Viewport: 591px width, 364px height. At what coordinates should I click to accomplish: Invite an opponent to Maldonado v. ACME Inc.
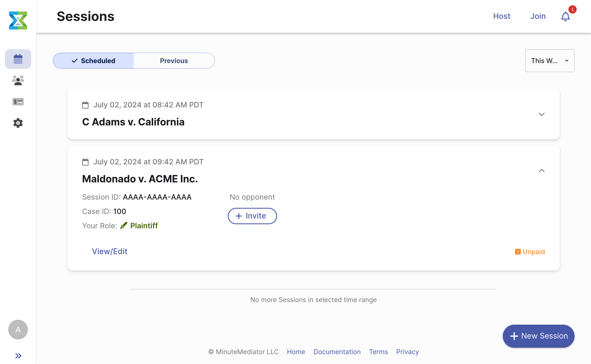pyautogui.click(x=252, y=216)
